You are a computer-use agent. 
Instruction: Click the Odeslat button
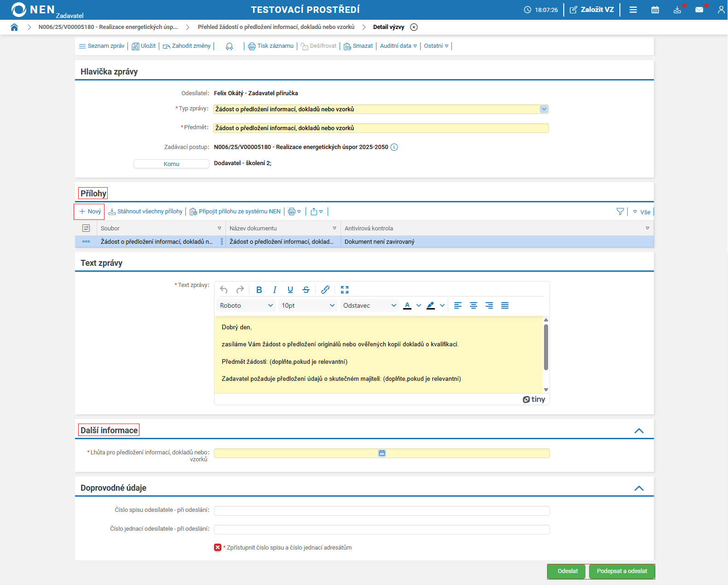[x=567, y=571]
